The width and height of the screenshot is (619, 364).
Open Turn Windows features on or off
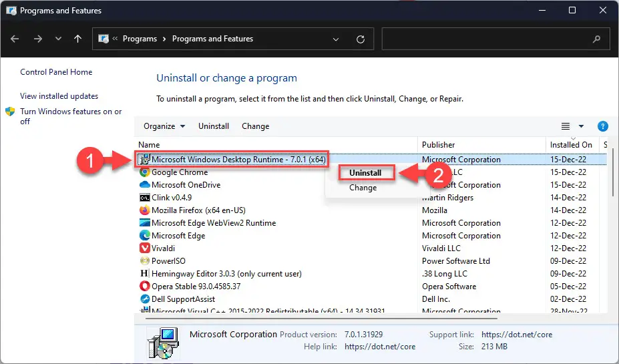coord(71,116)
